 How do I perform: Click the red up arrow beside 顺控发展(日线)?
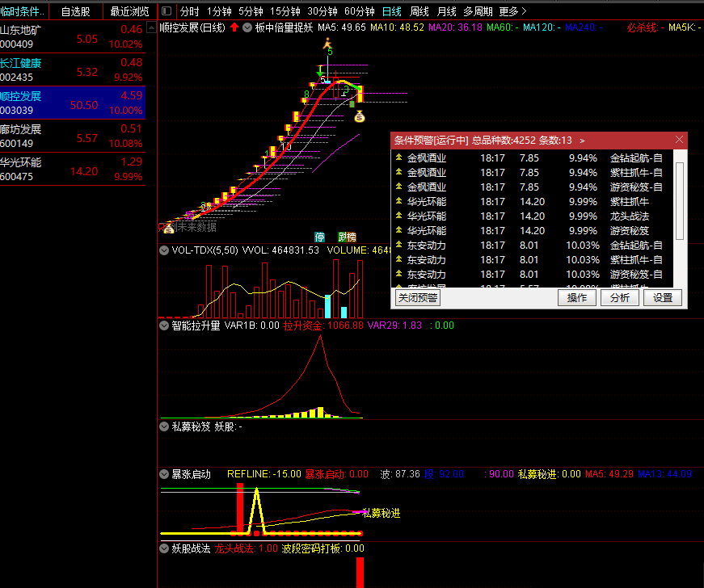pyautogui.click(x=234, y=27)
